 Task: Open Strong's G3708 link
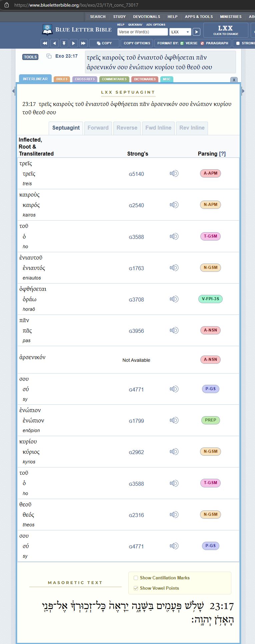[136, 300]
